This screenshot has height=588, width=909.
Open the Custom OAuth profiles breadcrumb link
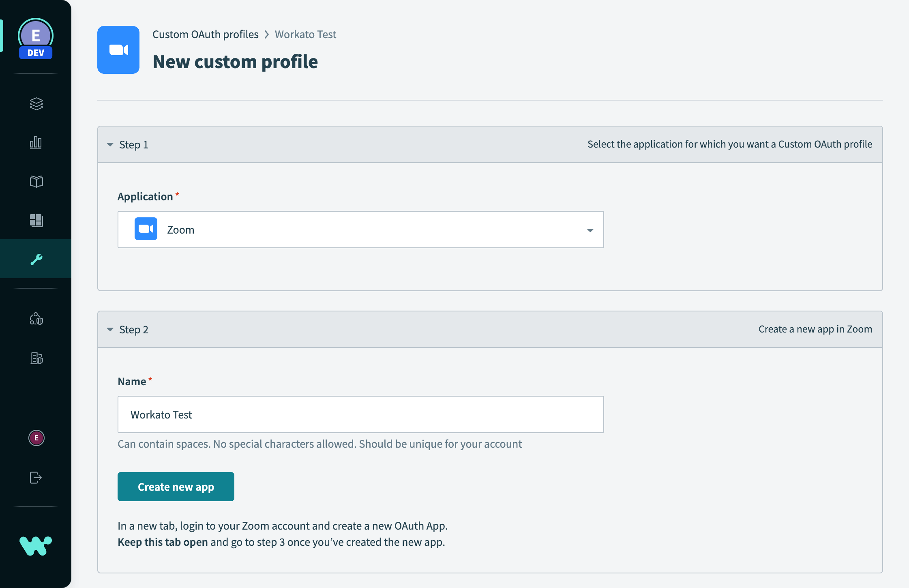click(x=205, y=34)
